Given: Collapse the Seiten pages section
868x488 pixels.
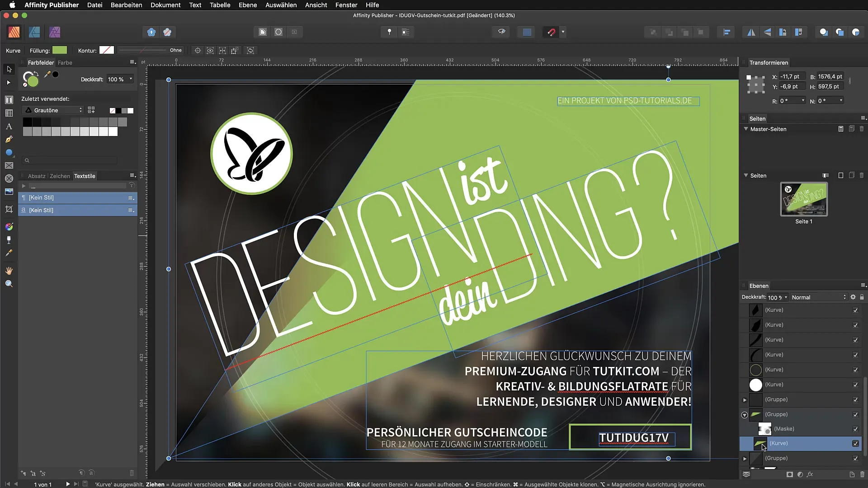Looking at the screenshot, I should [x=746, y=175].
